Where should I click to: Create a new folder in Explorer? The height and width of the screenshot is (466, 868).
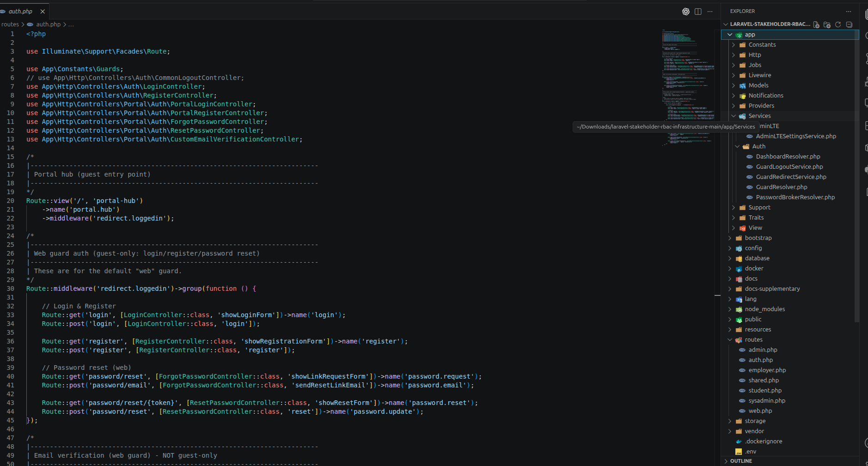827,25
